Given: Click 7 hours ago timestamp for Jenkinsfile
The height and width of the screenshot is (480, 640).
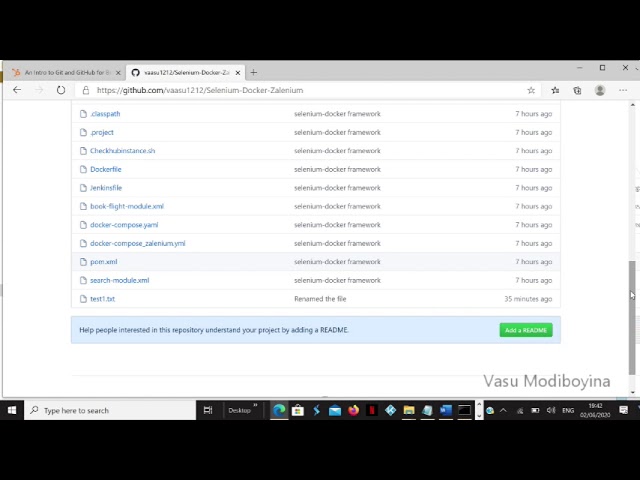Looking at the screenshot, I should 533,188.
